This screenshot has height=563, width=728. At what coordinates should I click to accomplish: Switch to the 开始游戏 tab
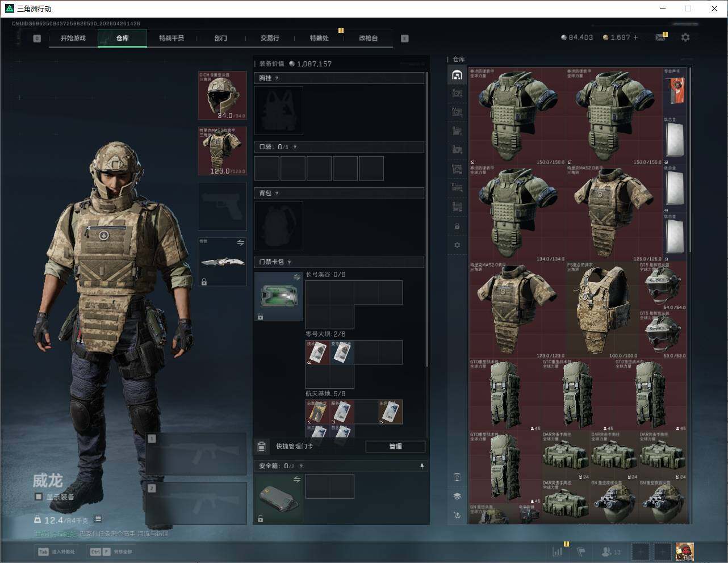point(73,38)
